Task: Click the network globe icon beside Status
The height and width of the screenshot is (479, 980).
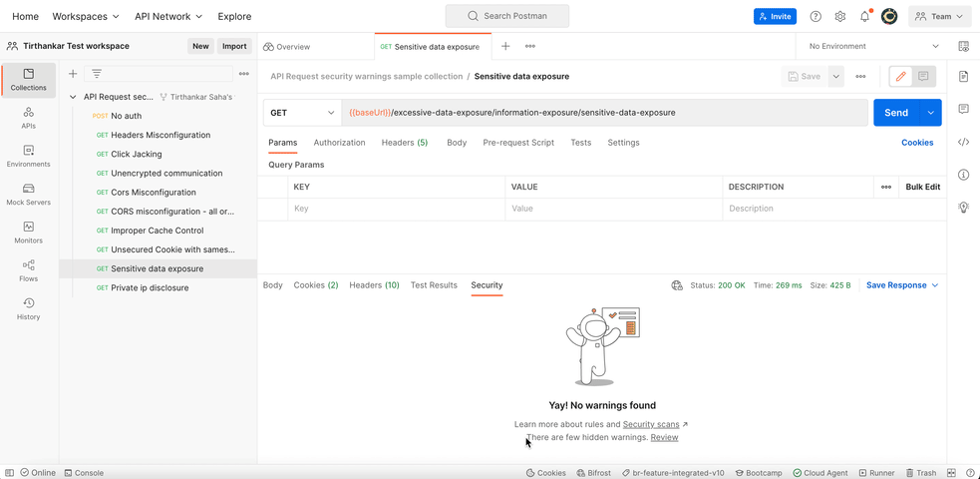Action: (x=677, y=285)
